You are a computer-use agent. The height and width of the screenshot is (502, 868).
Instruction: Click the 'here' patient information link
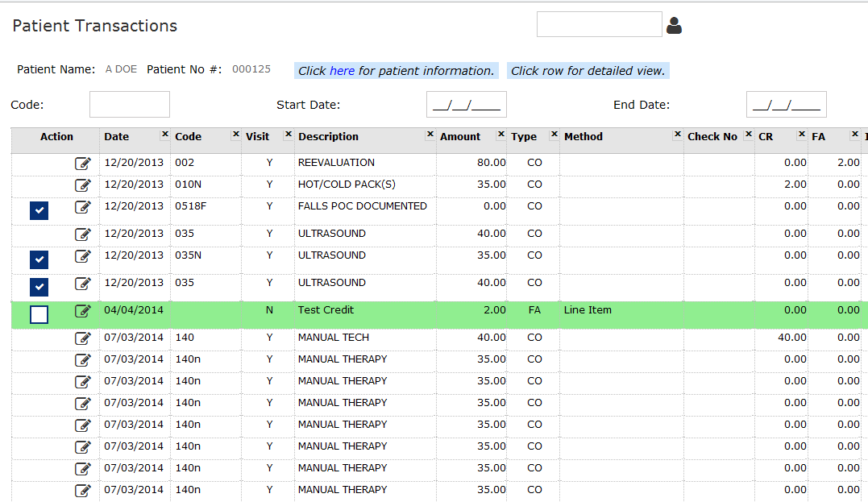(x=342, y=71)
